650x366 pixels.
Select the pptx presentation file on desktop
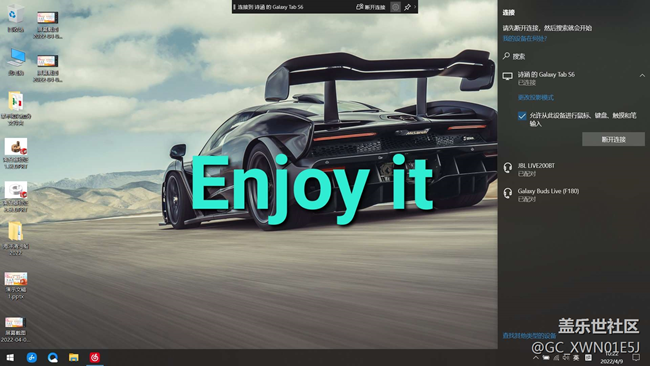tap(16, 285)
